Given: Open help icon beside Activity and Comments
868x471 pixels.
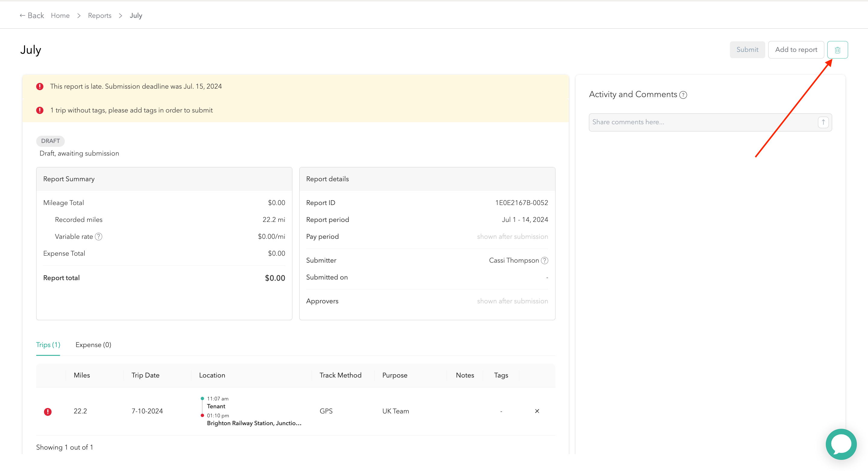Looking at the screenshot, I should (x=683, y=95).
